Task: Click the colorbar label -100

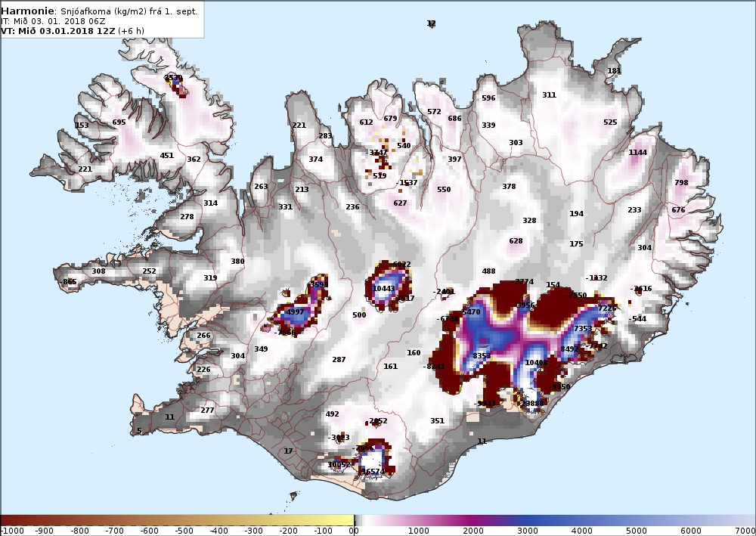Action: (x=323, y=531)
